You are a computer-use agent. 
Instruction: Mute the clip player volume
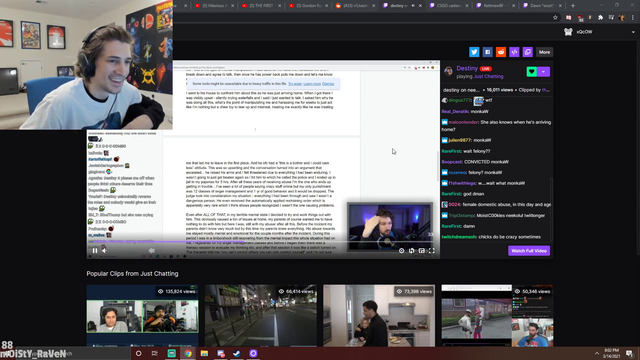[x=104, y=251]
